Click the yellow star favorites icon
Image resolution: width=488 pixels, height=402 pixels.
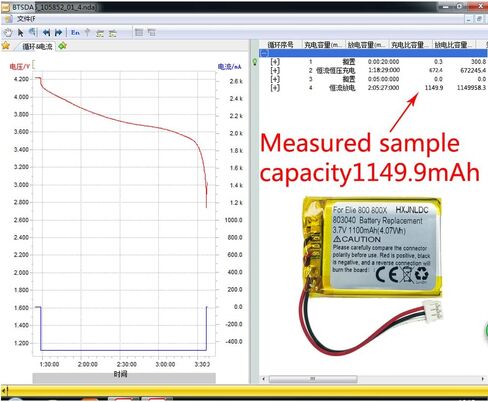point(6,45)
